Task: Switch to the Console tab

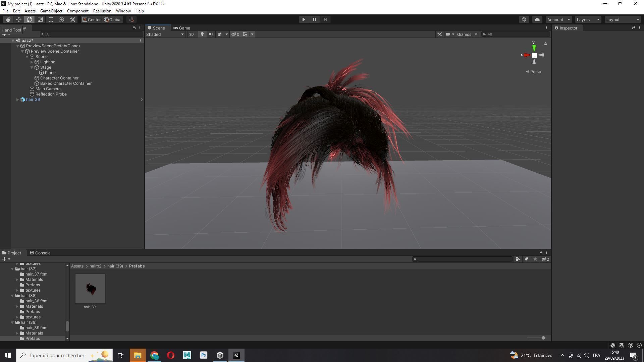Action: click(40, 253)
